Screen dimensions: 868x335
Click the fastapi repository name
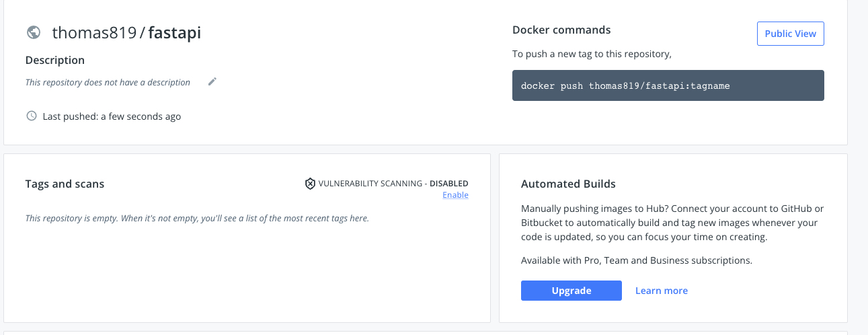175,33
